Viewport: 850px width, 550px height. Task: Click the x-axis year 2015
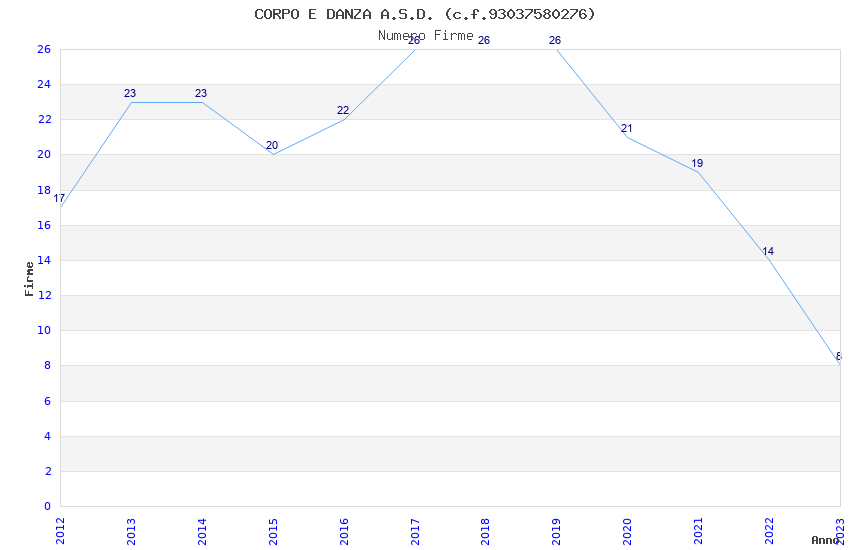[273, 531]
